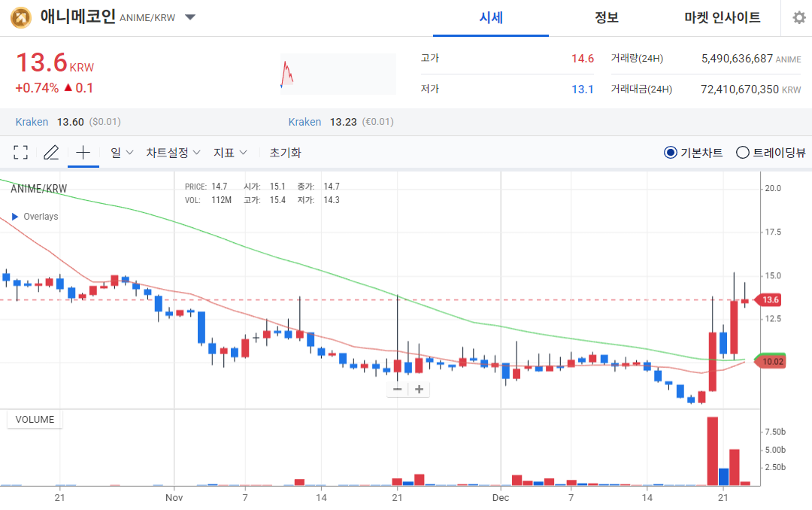Viewport: 812px width, 510px height.
Task: Open the ANIME/KRW coin selector arrow
Action: (x=190, y=18)
